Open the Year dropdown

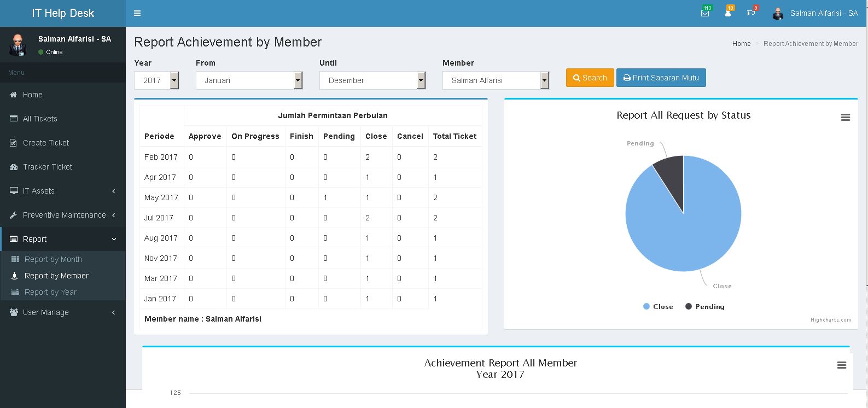point(156,80)
